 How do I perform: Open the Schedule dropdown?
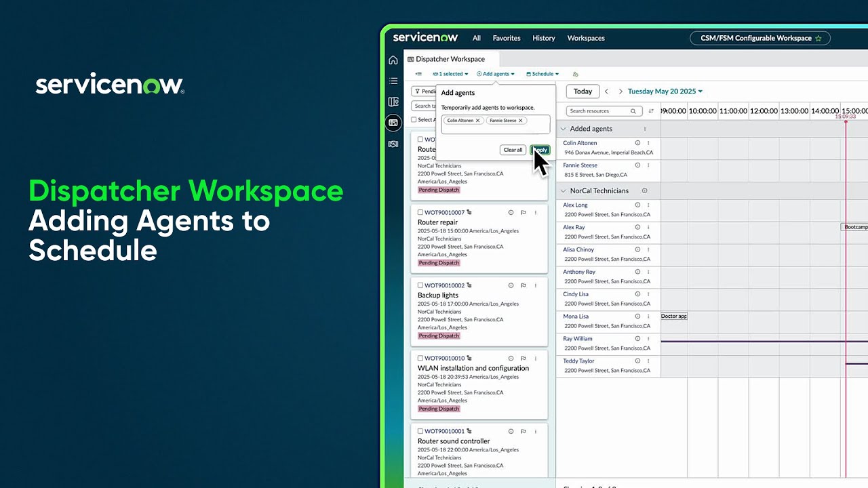tap(542, 74)
